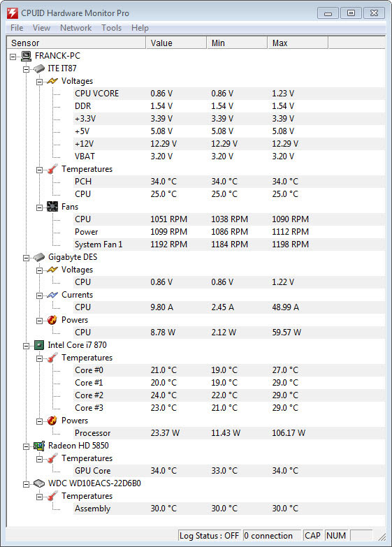Click the Fans icon under ITE IT87

[x=52, y=207]
